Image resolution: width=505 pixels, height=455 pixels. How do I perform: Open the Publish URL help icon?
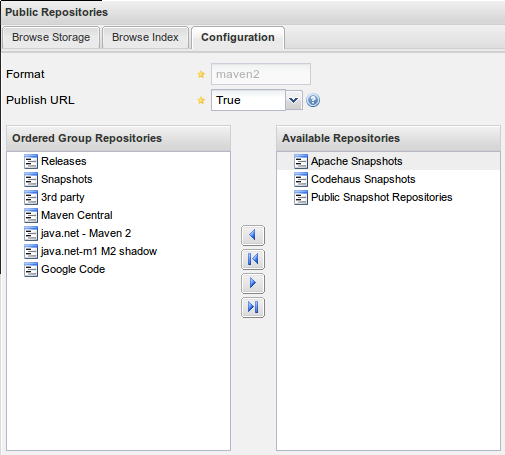(313, 100)
